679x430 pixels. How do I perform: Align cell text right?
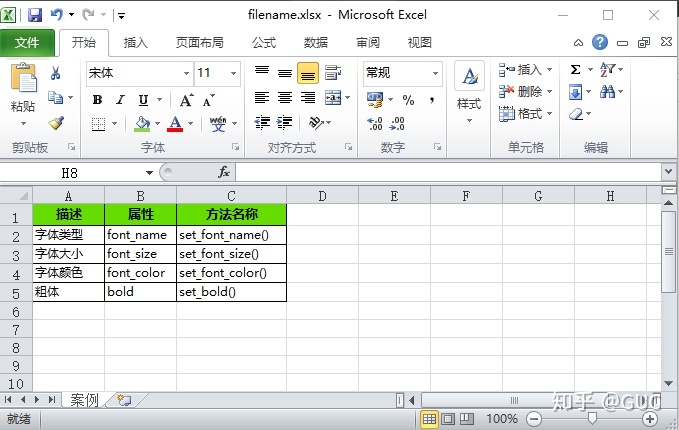click(x=308, y=98)
